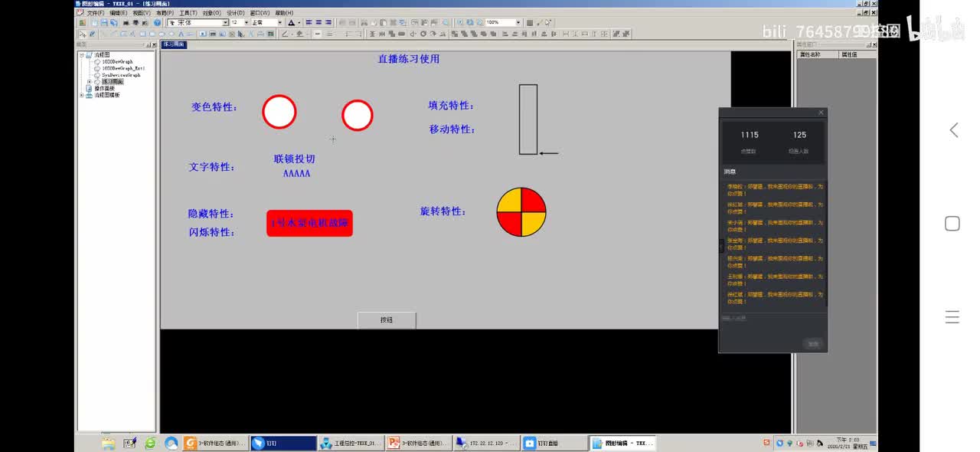Click the save floppy-disk toolbar icon
This screenshot has width=980, height=452.
[104, 23]
